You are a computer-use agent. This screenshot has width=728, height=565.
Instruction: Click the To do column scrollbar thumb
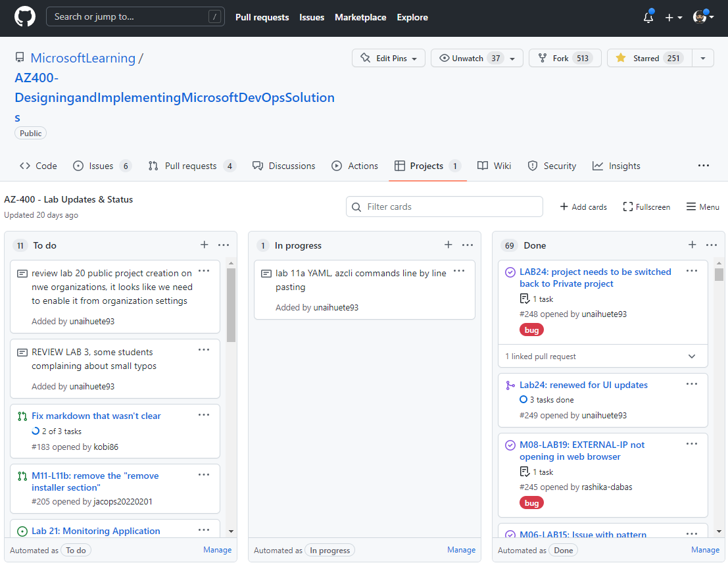[x=231, y=305]
